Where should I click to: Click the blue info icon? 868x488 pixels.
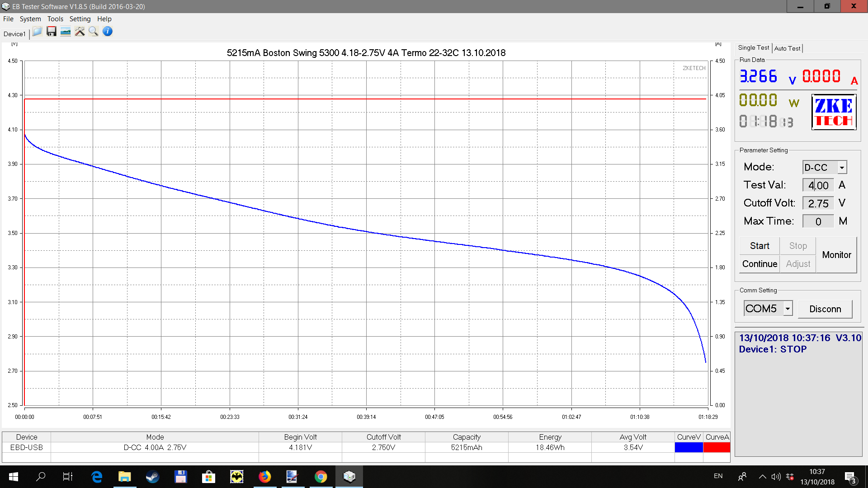pos(108,31)
